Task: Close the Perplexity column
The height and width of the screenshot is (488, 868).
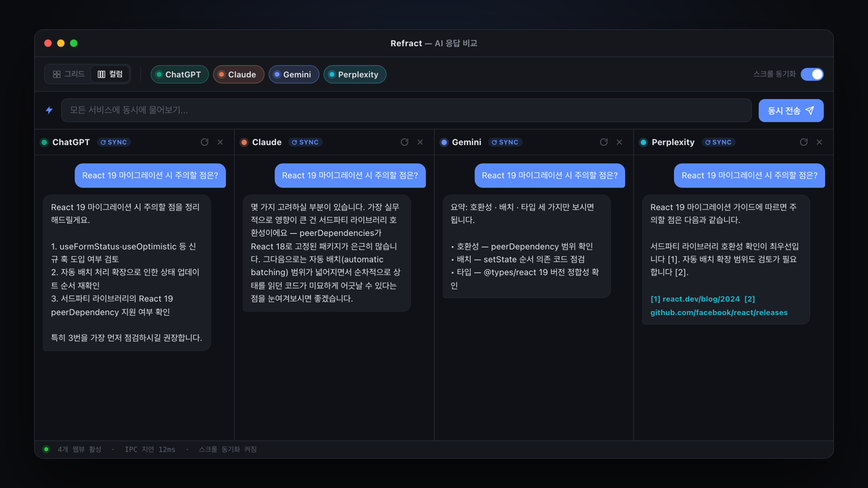Action: click(x=820, y=142)
